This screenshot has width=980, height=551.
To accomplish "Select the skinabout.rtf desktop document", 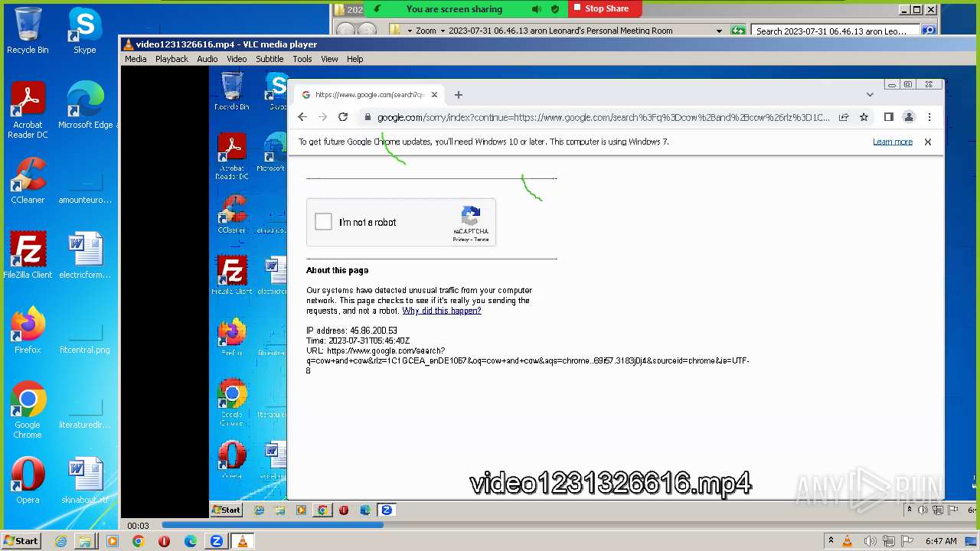I will 85,481.
